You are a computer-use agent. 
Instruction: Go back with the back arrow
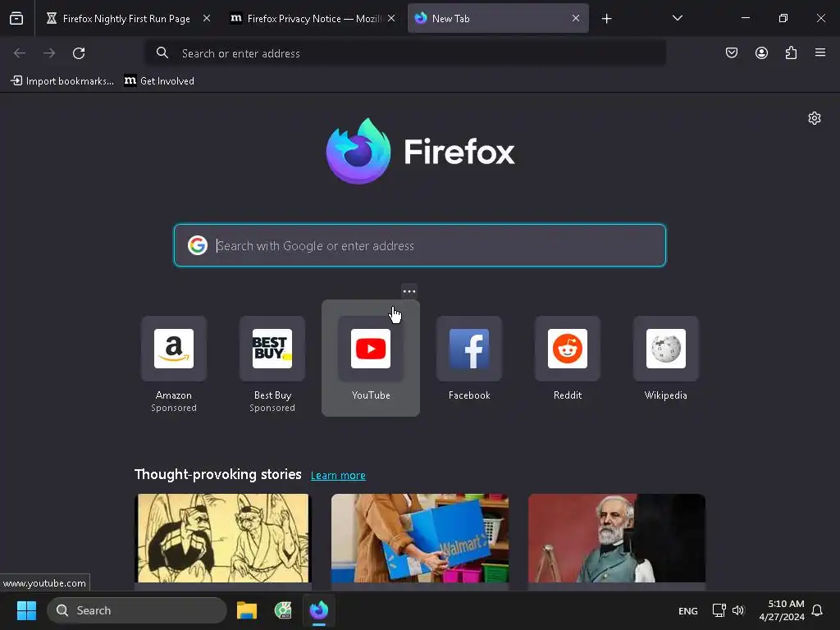pos(20,53)
